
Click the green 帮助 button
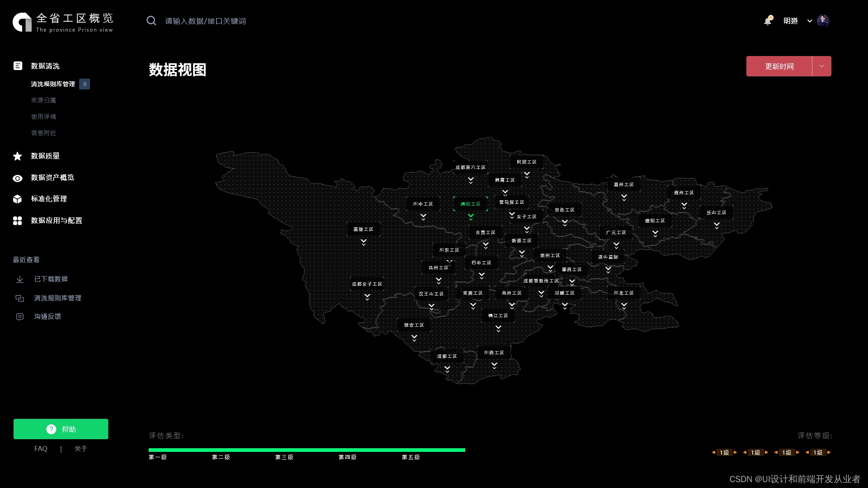coord(61,429)
